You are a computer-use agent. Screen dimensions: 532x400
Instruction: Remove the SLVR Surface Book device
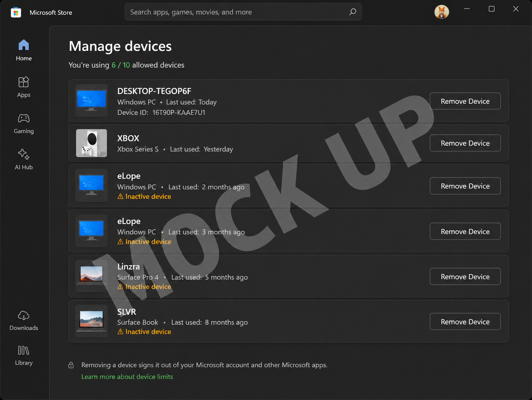point(465,322)
